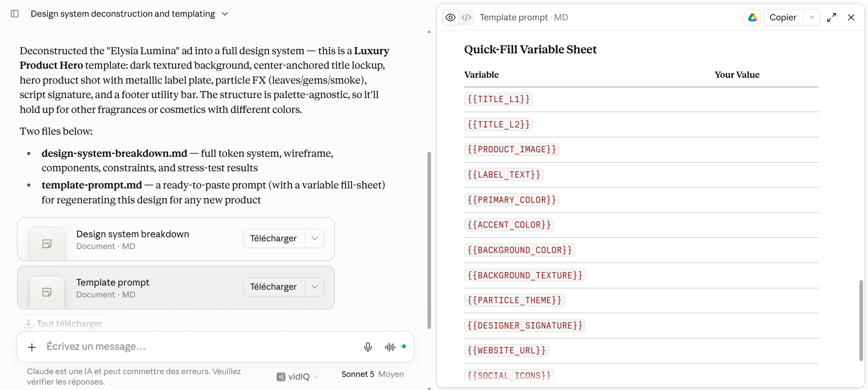868x390 pixels.
Task: Click the template-prompt.md bold text
Action: pos(92,185)
